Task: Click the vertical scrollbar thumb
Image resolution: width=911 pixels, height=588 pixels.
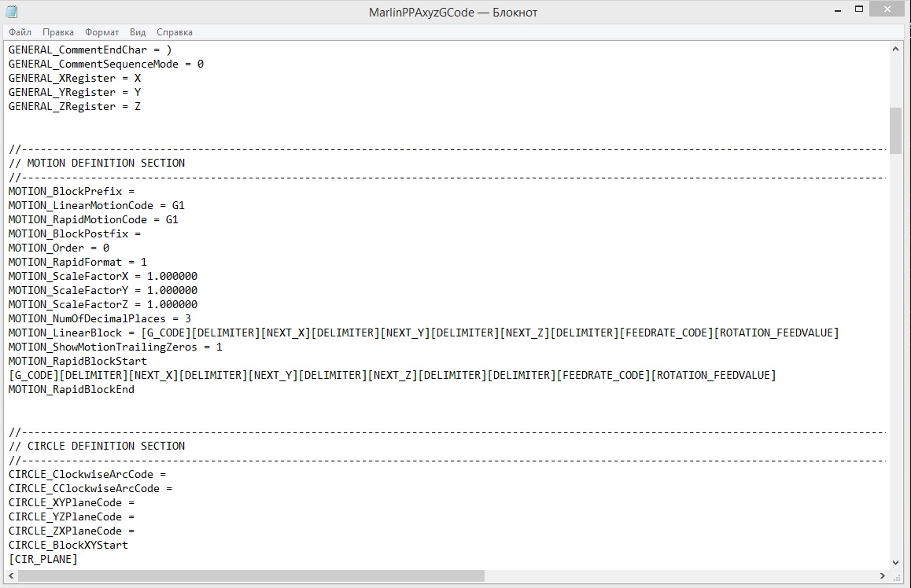Action: click(895, 130)
